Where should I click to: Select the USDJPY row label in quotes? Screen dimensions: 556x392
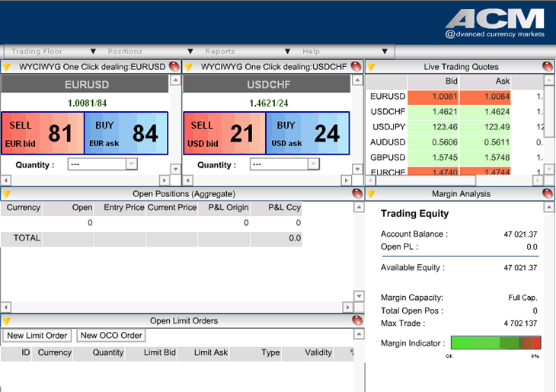pyautogui.click(x=388, y=127)
